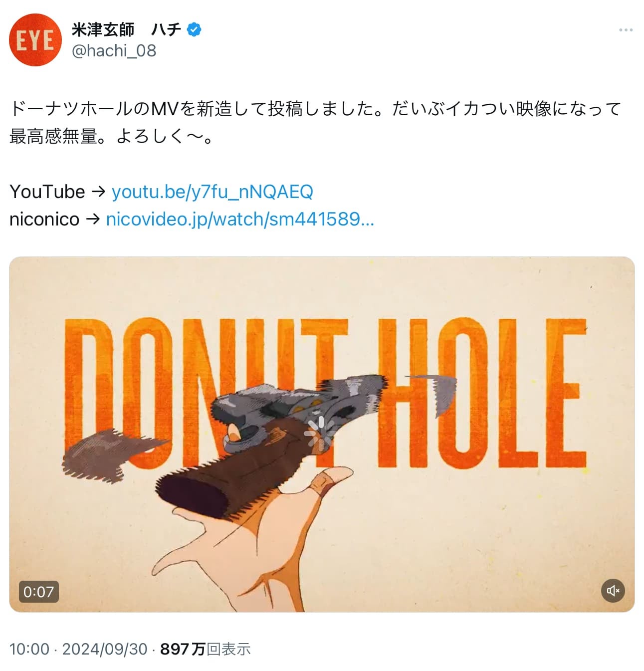Click the tweet text about ドーナツホール MV
This screenshot has width=644, height=671.
(x=315, y=122)
